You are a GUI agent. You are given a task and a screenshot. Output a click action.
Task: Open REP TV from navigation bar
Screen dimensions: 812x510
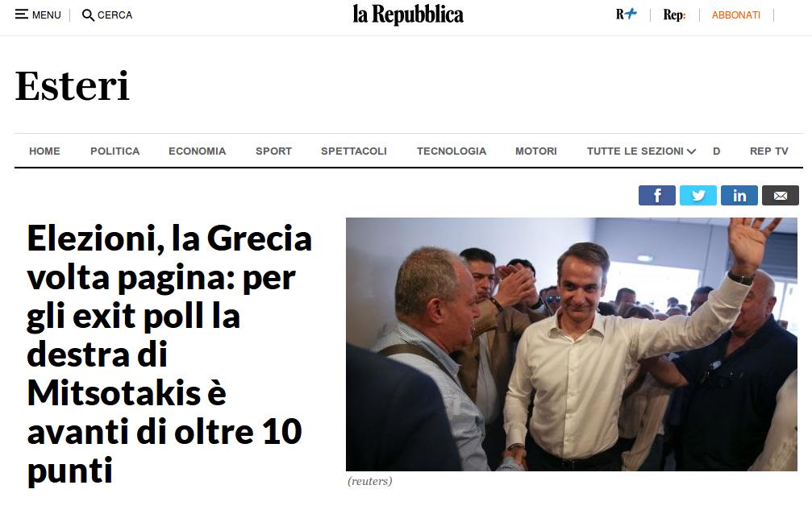pos(769,151)
